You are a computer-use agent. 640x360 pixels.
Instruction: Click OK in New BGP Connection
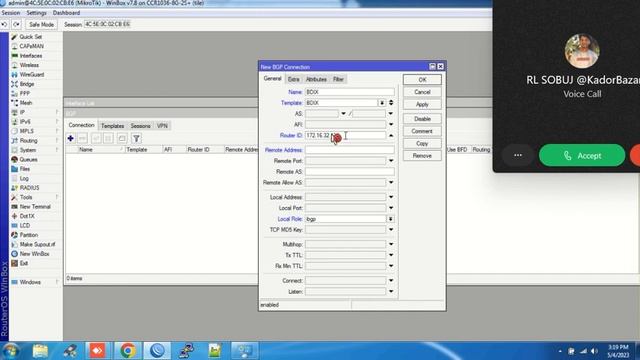point(422,80)
